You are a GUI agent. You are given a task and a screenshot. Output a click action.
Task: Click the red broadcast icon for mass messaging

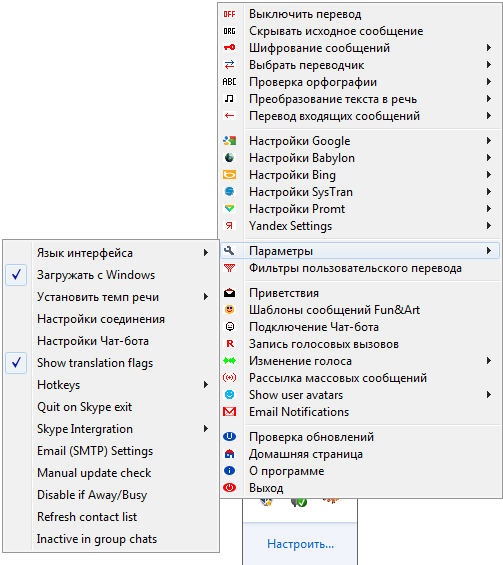click(x=230, y=378)
